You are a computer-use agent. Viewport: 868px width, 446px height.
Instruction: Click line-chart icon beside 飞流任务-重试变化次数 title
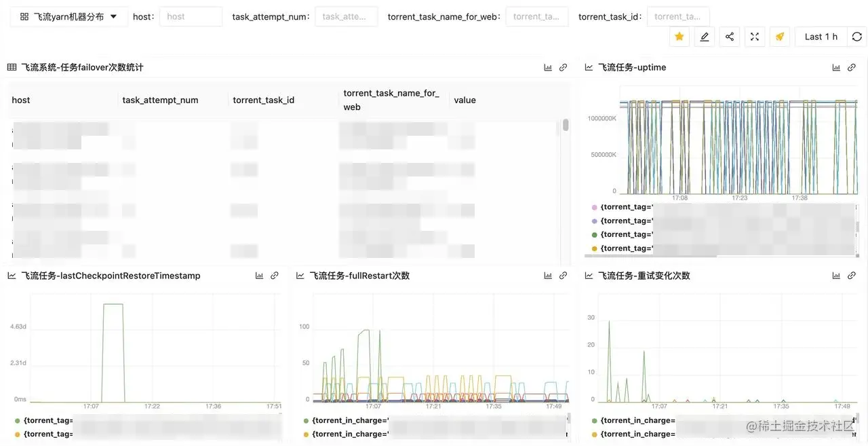click(589, 276)
